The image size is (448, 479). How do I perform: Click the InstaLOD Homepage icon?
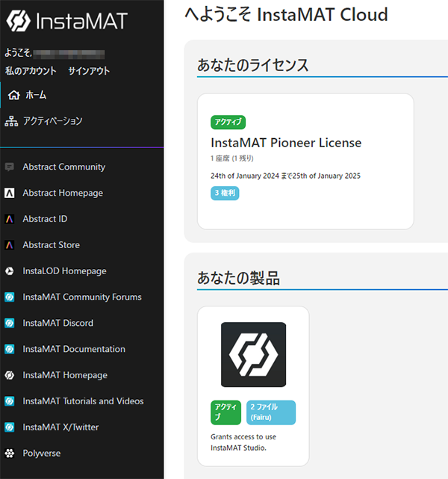10,271
